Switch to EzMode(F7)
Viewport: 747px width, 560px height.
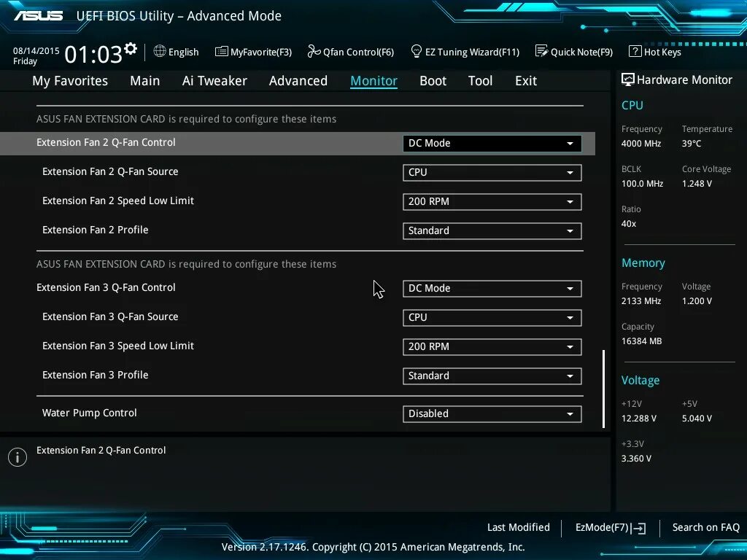click(x=611, y=528)
